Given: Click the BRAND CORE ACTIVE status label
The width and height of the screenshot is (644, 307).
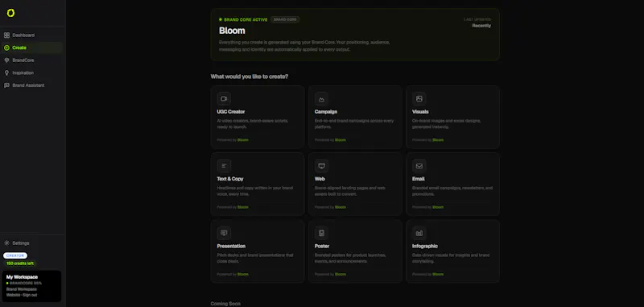Looking at the screenshot, I should pyautogui.click(x=246, y=19).
